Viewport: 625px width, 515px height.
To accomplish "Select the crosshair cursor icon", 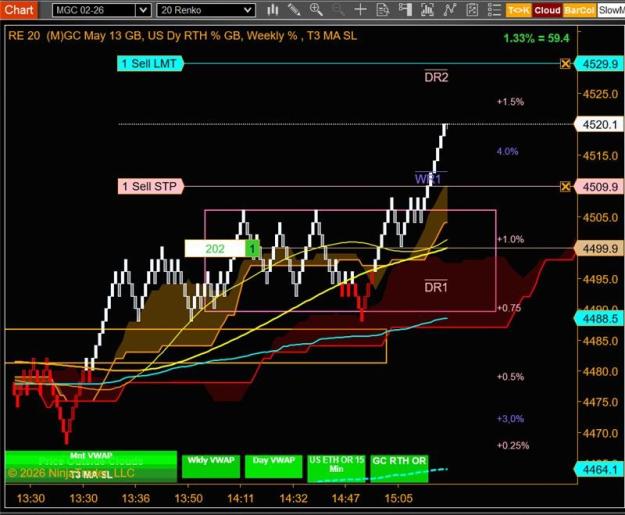I will (360, 10).
